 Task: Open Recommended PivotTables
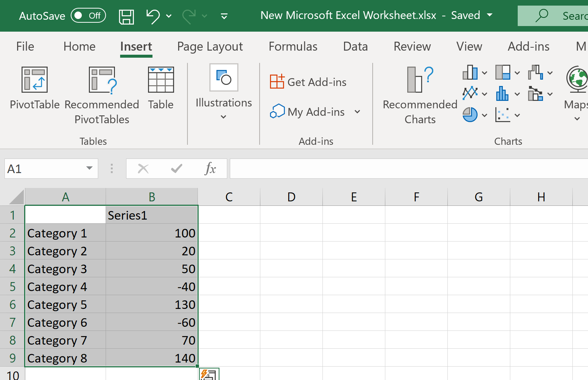(102, 80)
